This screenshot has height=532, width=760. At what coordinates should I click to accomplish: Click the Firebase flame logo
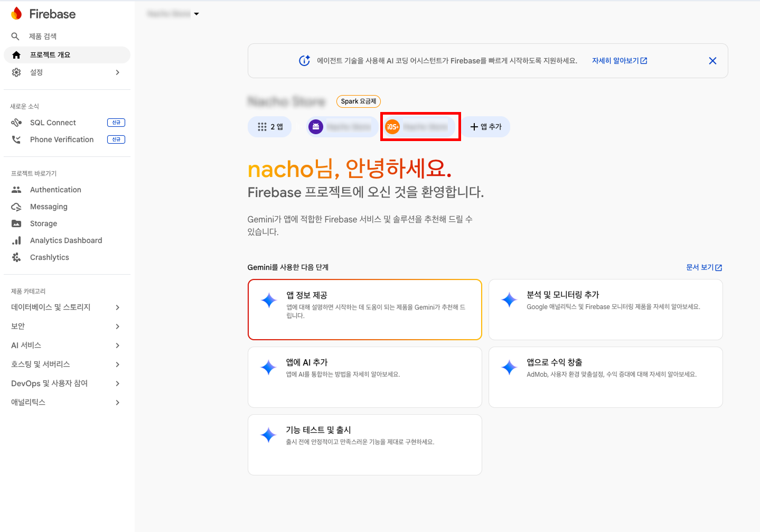[x=16, y=14]
